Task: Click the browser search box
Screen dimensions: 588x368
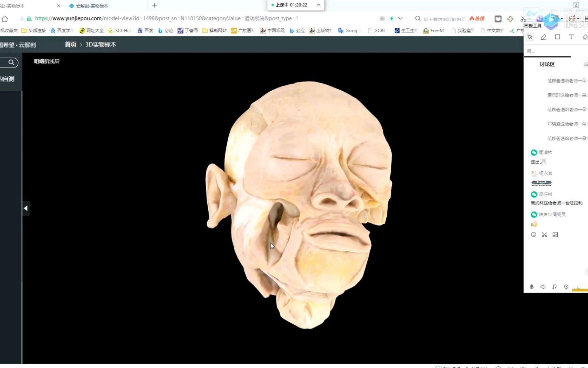Action: click(444, 19)
